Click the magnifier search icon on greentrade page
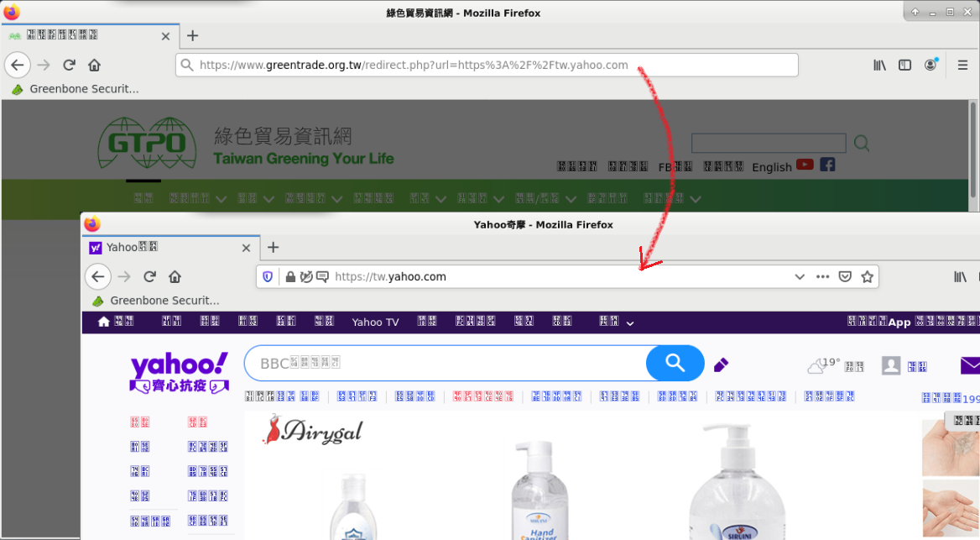This screenshot has width=980, height=540. coord(861,144)
